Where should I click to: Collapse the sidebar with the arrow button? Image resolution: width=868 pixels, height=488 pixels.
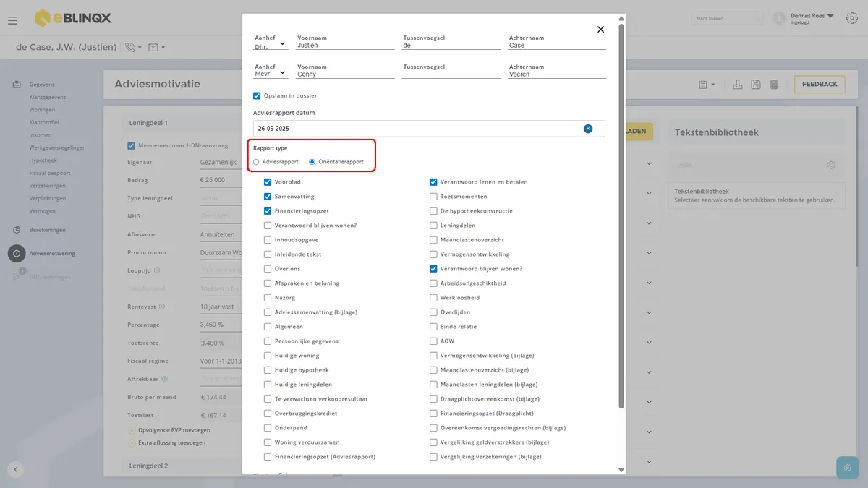(x=16, y=469)
